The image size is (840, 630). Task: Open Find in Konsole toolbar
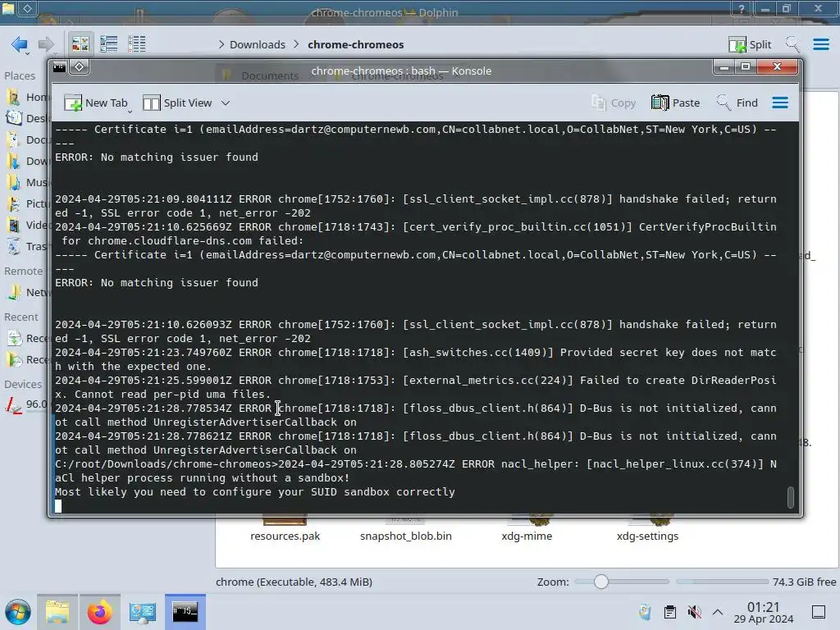pos(737,103)
